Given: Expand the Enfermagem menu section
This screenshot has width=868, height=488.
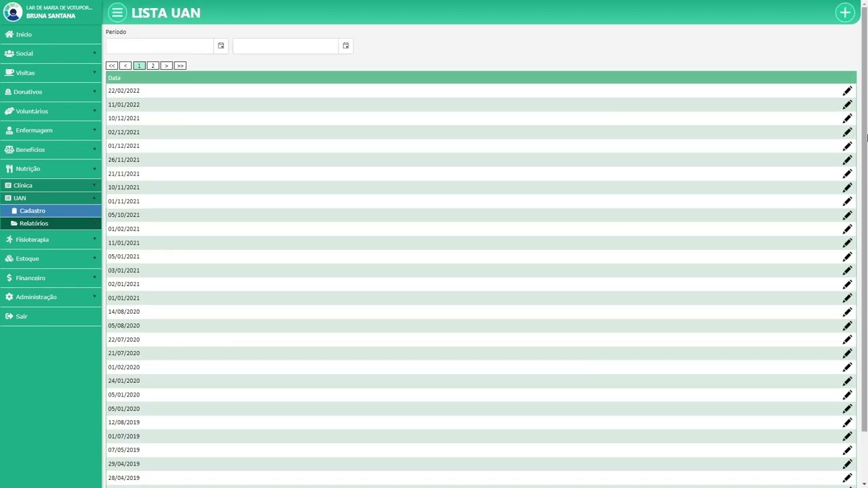Looking at the screenshot, I should point(50,130).
